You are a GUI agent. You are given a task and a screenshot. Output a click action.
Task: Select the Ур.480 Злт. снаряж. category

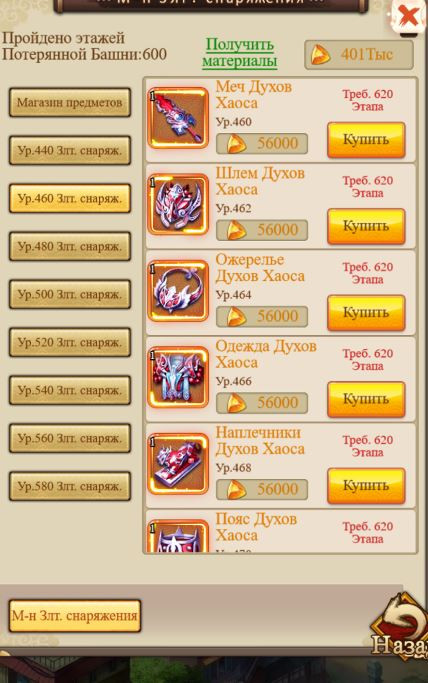[x=70, y=247]
